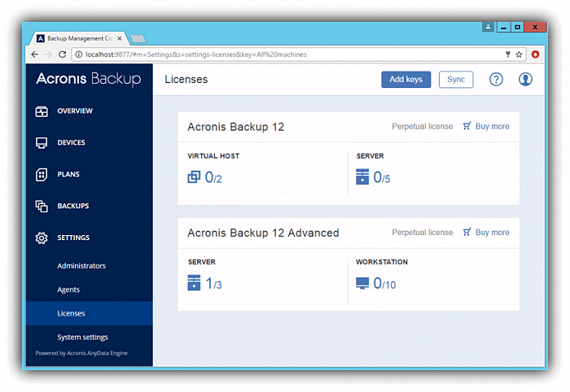The height and width of the screenshot is (392, 570).
Task: Click the 0/5 Server count
Action: pyautogui.click(x=382, y=177)
